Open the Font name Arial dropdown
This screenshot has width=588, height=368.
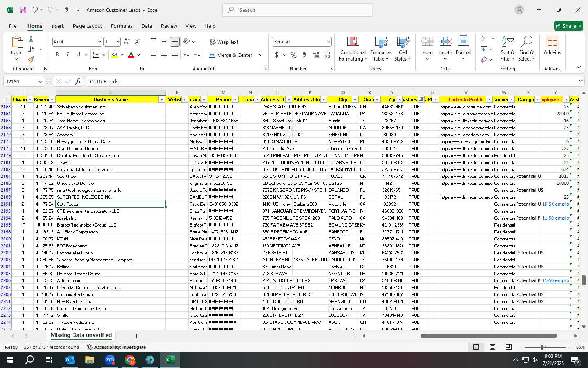pyautogui.click(x=99, y=42)
